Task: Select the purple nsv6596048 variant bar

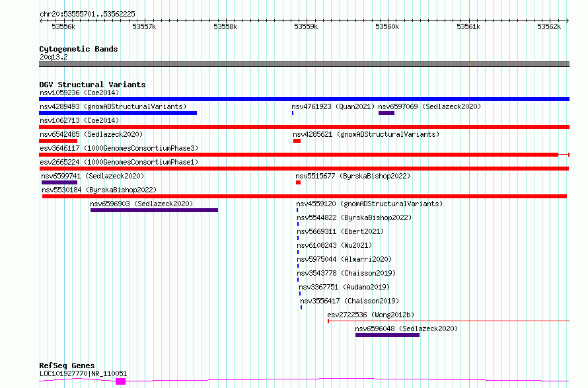Action: pos(387,335)
